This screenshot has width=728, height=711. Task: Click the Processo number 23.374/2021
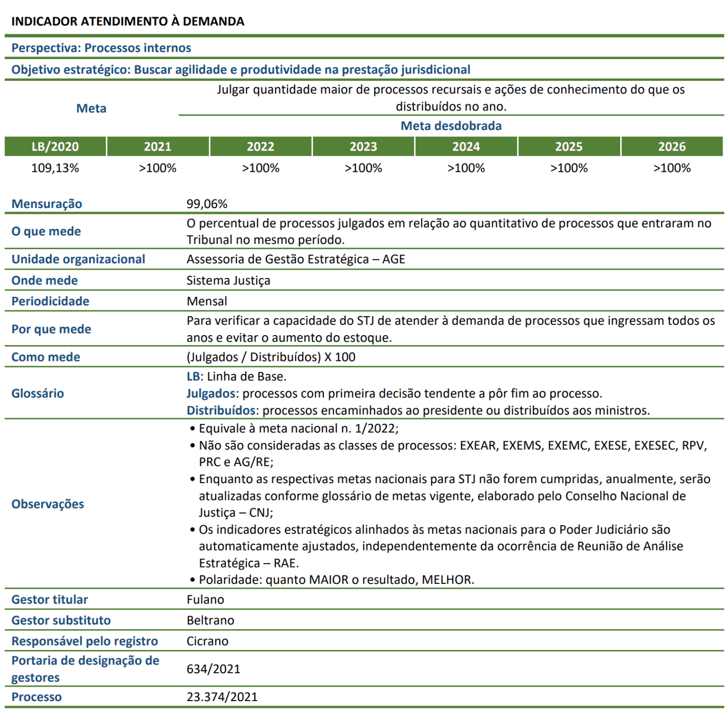coord(222,697)
